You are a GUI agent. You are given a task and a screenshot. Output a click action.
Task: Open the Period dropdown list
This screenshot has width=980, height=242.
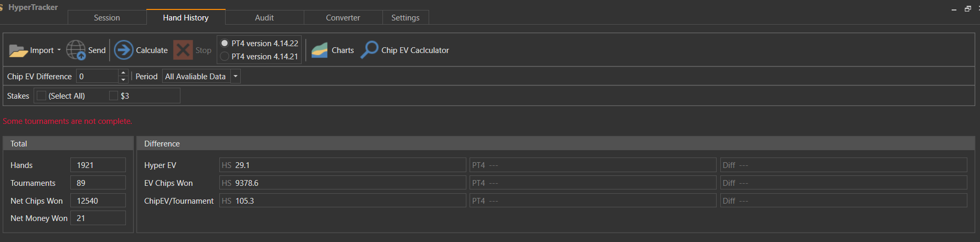click(236, 77)
